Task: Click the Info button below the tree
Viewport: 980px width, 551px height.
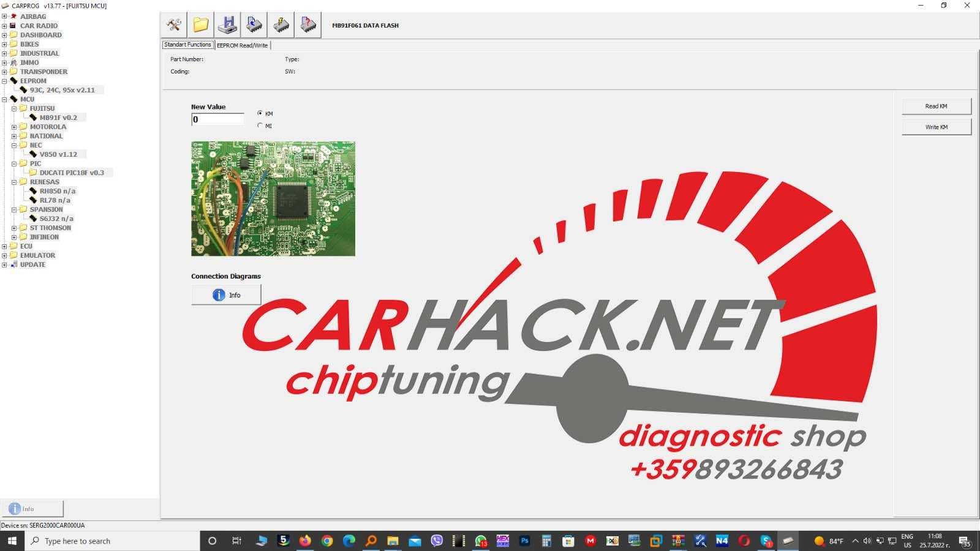Action: coord(32,509)
